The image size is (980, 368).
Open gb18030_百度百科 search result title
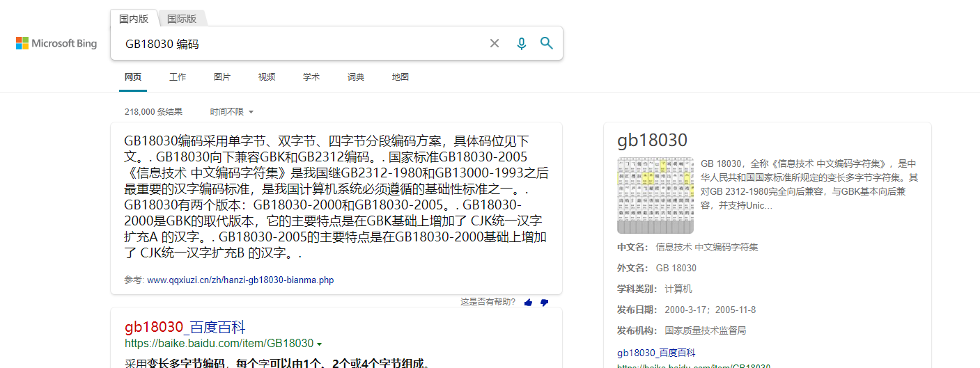185,328
